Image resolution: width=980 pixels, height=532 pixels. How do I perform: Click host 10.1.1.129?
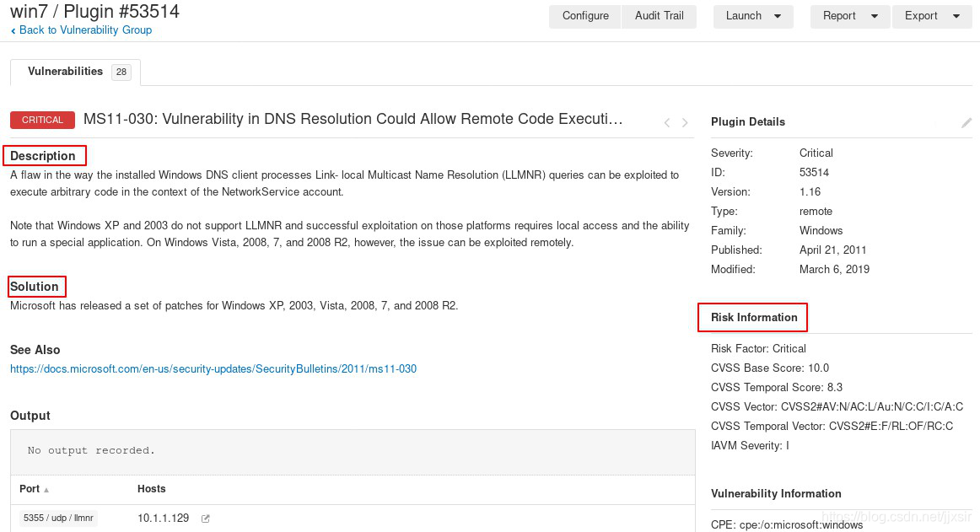pos(163,519)
